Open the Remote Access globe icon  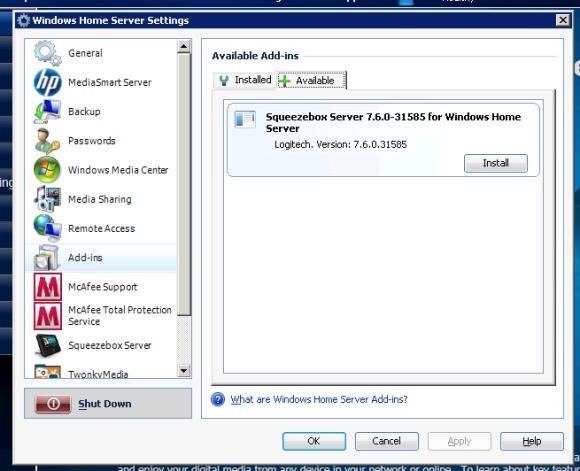pyautogui.click(x=47, y=228)
